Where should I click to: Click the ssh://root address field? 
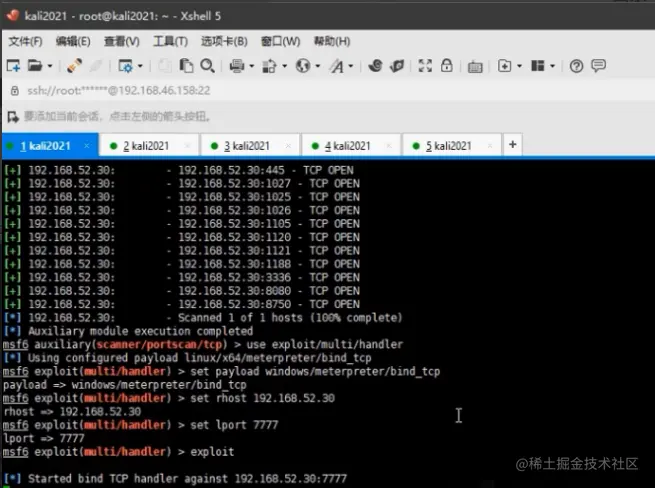[119, 91]
